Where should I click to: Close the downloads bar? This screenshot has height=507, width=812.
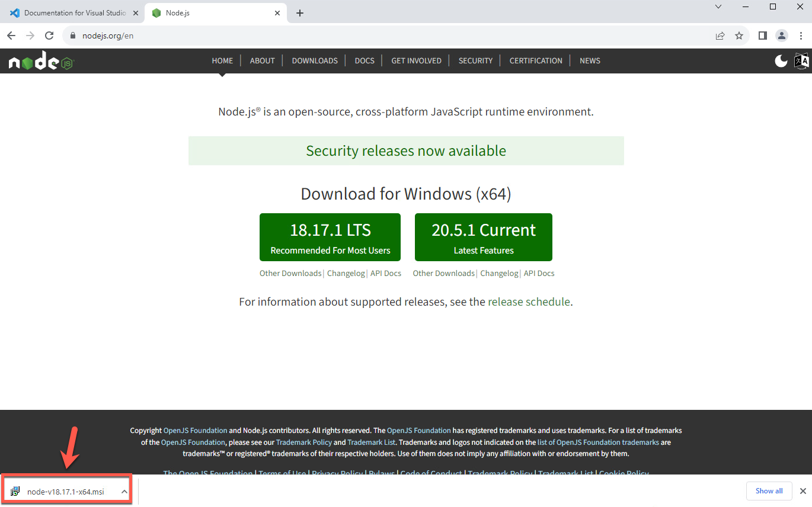(803, 491)
